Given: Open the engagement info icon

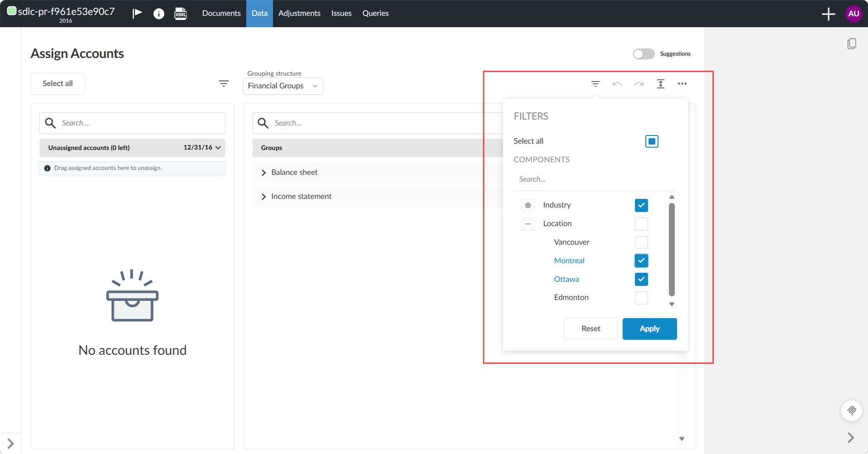Looking at the screenshot, I should (159, 14).
